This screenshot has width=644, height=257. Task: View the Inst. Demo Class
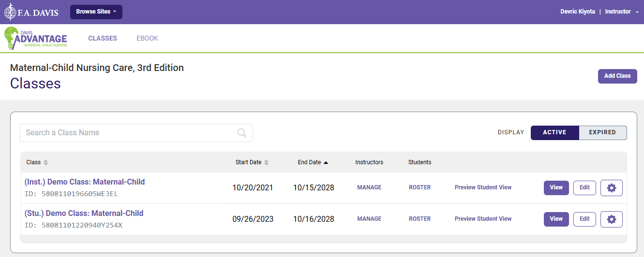pyautogui.click(x=556, y=188)
